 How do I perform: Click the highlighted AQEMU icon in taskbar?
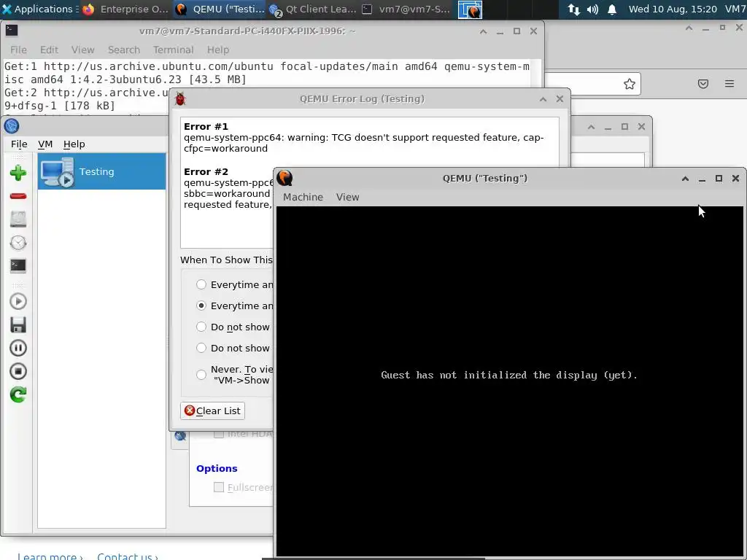pos(470,9)
